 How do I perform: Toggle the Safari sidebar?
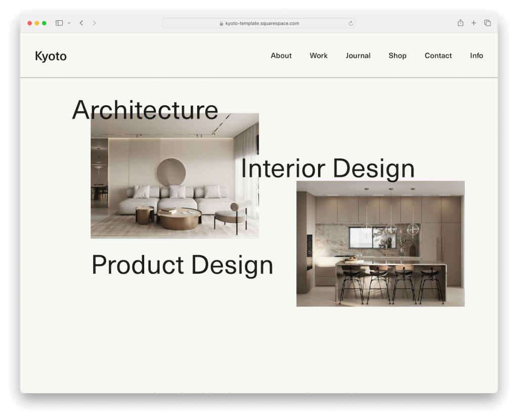[x=59, y=23]
